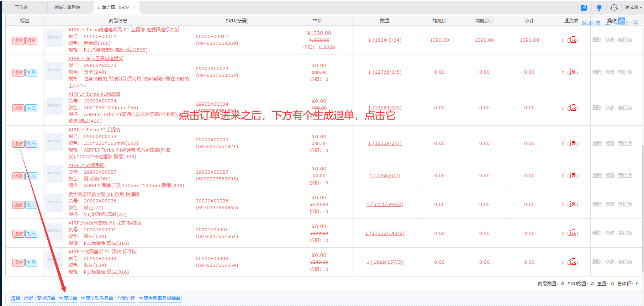Click the 商品信息 column header
This screenshot has height=306, width=644.
pyautogui.click(x=118, y=21)
